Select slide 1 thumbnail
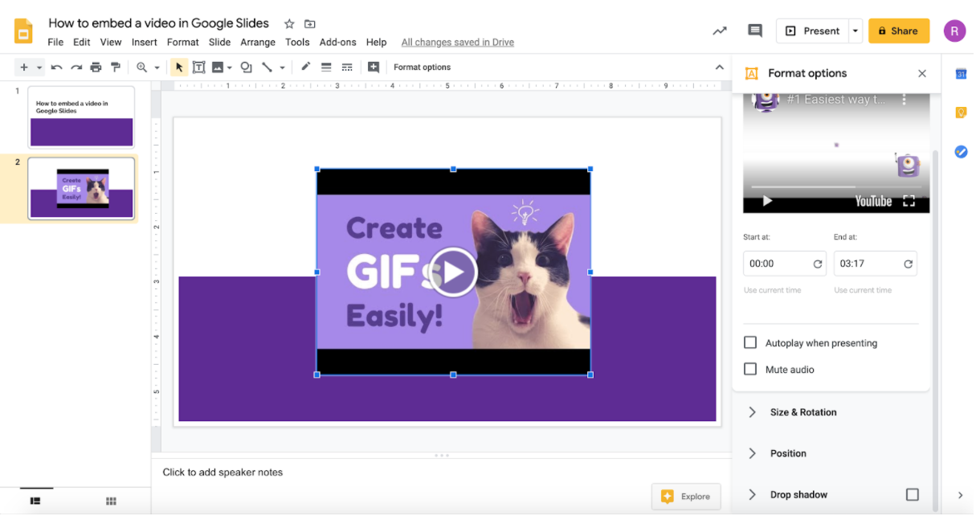980x524 pixels. click(x=81, y=117)
